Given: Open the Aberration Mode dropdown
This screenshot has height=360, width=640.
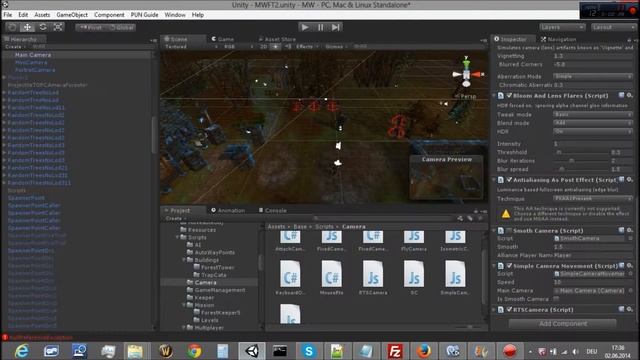Looking at the screenshot, I should click(593, 76).
